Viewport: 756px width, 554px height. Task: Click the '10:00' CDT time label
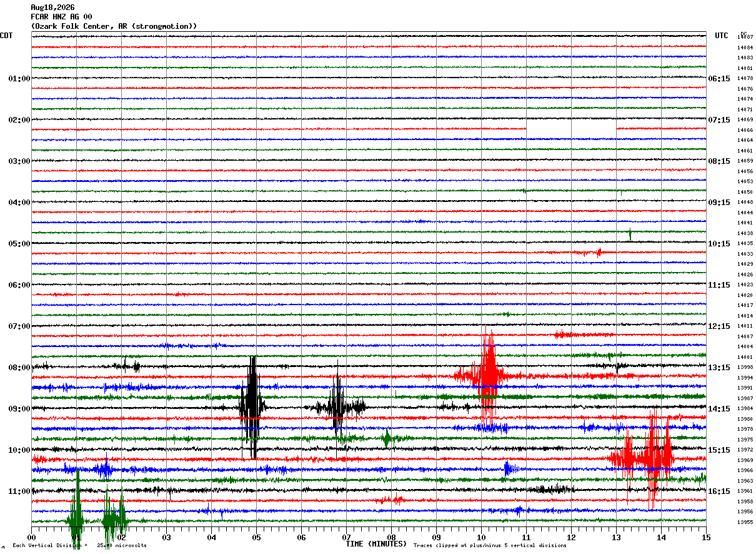coord(19,450)
